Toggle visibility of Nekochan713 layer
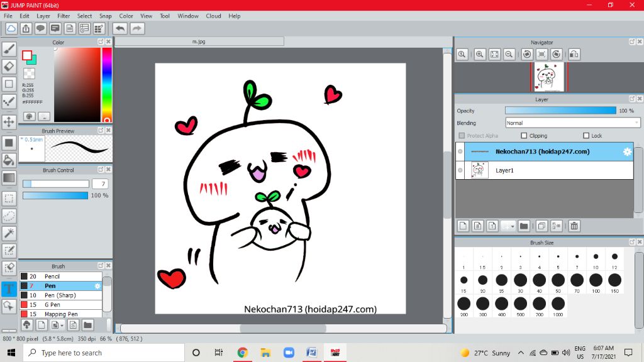644x362 pixels. (x=460, y=151)
